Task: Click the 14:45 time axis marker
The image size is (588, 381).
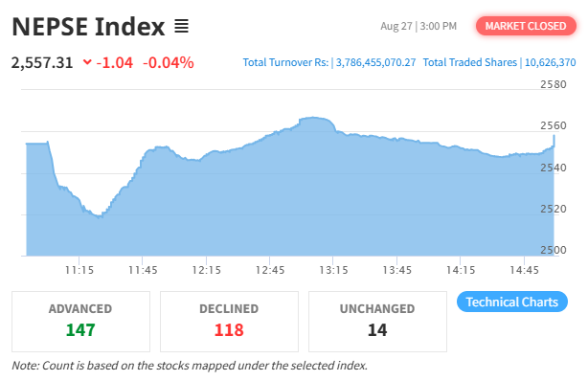Action: pyautogui.click(x=524, y=270)
